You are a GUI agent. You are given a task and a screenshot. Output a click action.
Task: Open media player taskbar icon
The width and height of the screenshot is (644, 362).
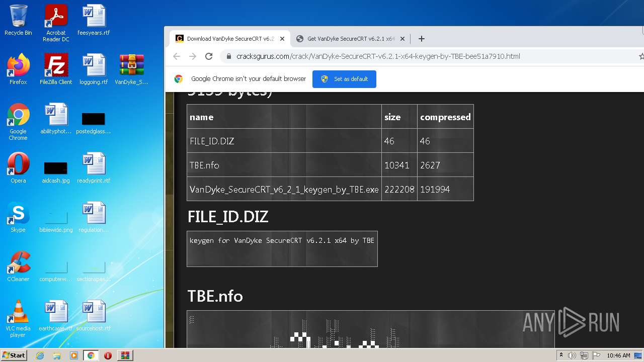tap(74, 355)
